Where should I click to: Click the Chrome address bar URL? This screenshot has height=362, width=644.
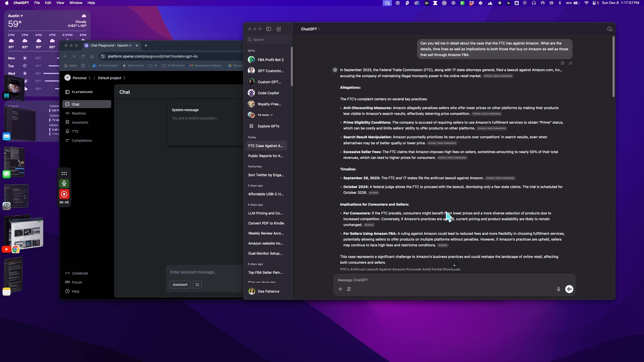coord(153,56)
